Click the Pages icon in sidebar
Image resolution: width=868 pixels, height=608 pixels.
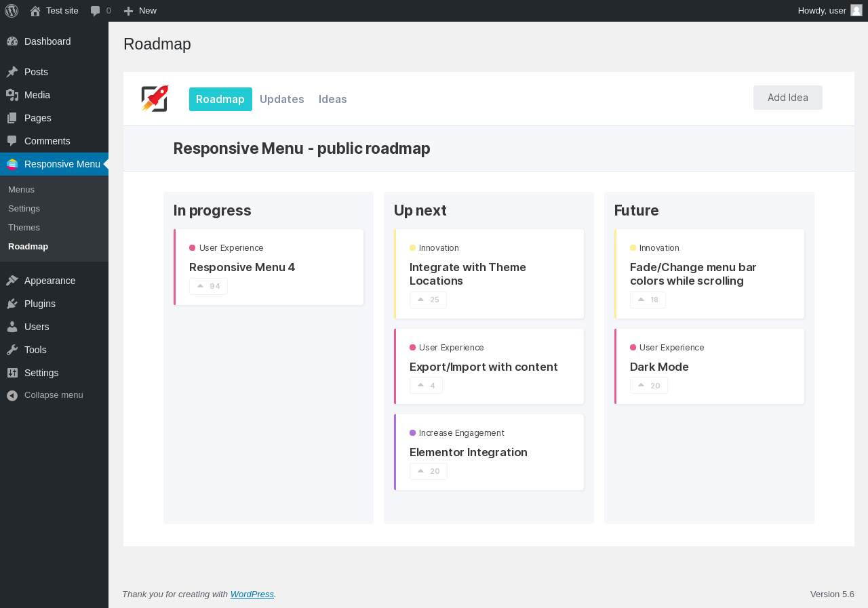[x=12, y=118]
